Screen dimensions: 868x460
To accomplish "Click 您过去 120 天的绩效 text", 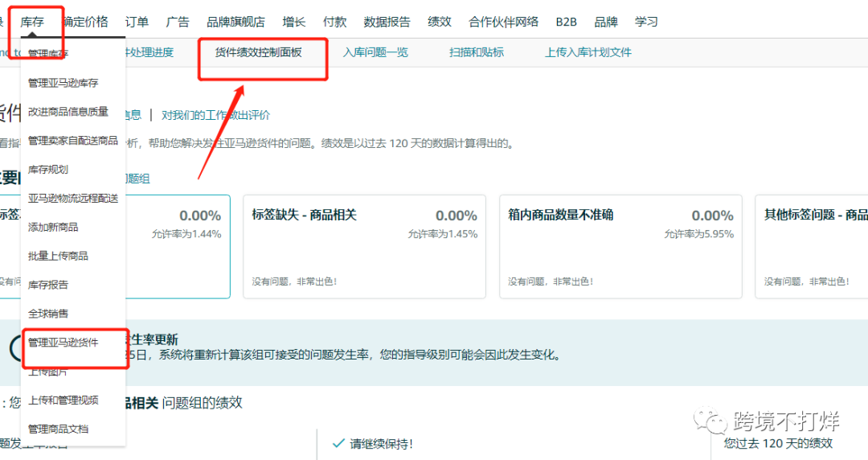I will coord(778,443).
